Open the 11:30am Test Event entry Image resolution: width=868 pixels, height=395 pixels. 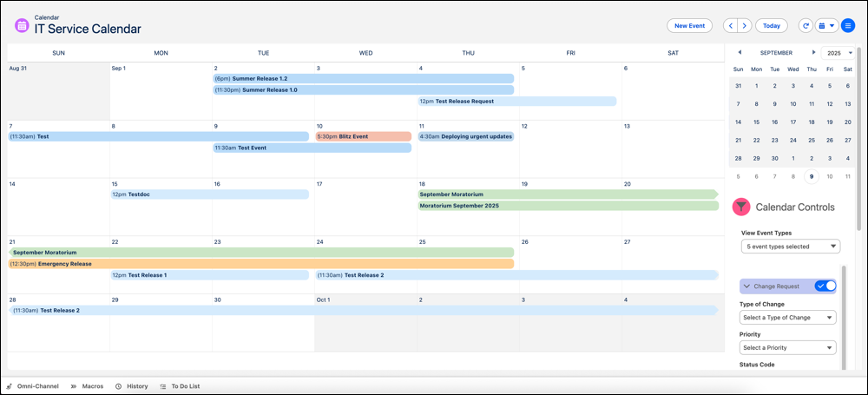point(312,148)
